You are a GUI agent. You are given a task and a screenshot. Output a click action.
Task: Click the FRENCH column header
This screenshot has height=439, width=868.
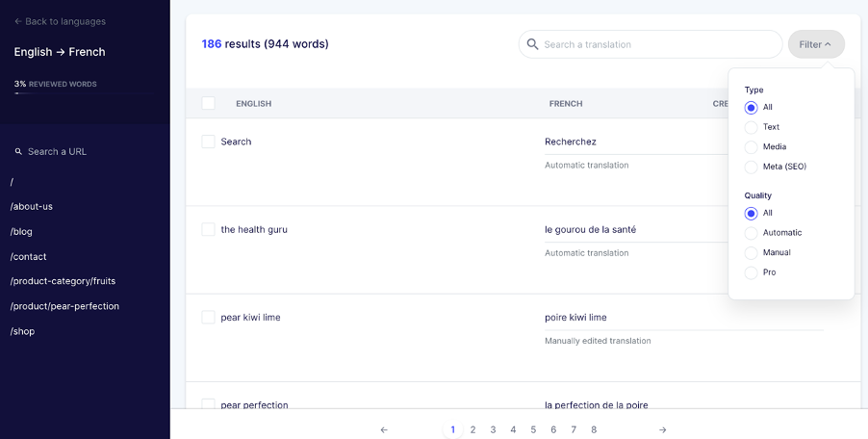point(566,104)
